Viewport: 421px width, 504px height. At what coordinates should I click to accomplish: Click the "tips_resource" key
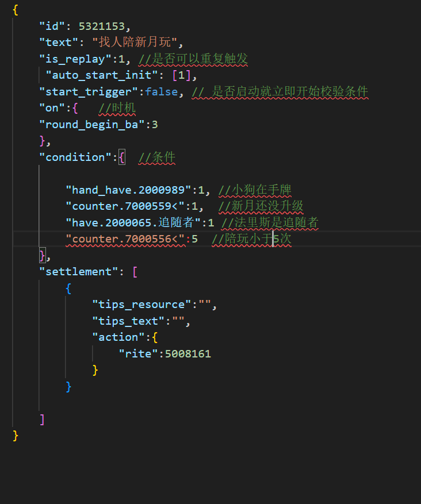click(143, 304)
